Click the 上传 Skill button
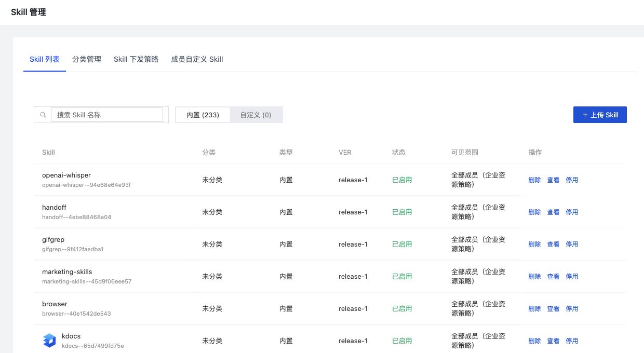 point(600,115)
